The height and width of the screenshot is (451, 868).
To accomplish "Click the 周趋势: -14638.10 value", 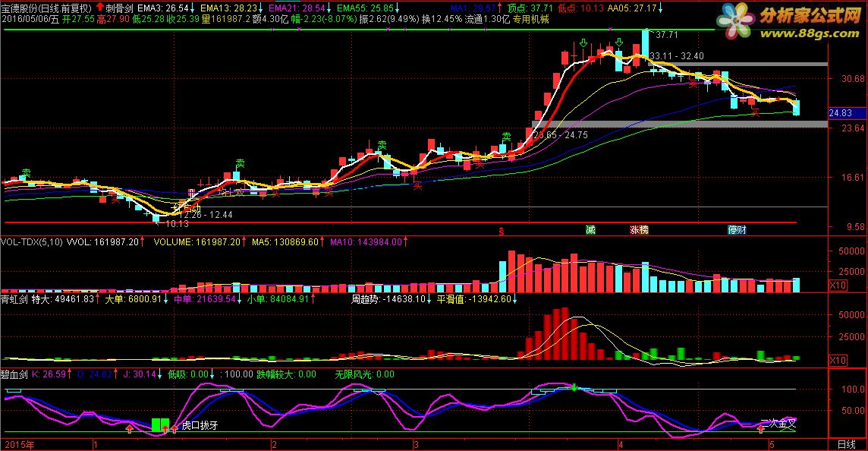I will [388, 299].
